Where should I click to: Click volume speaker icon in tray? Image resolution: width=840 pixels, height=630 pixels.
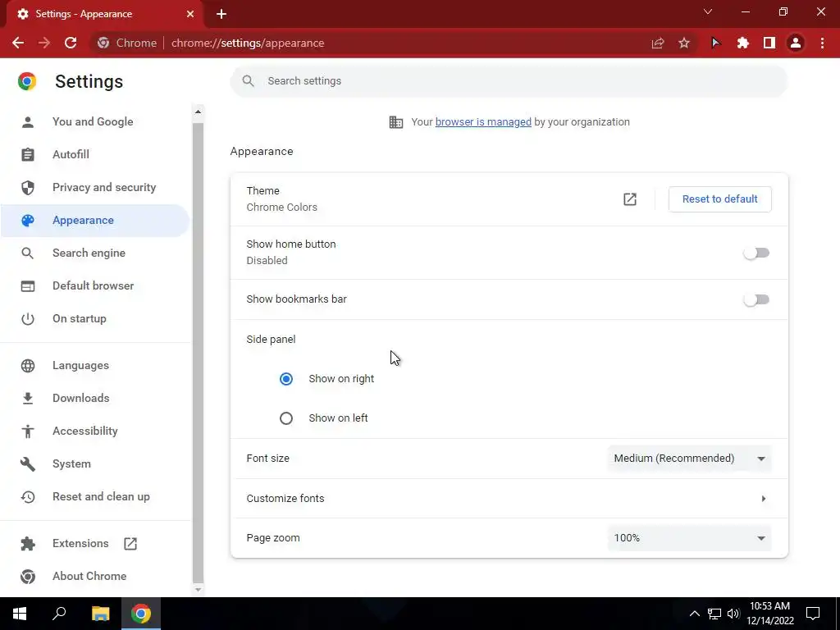point(733,614)
